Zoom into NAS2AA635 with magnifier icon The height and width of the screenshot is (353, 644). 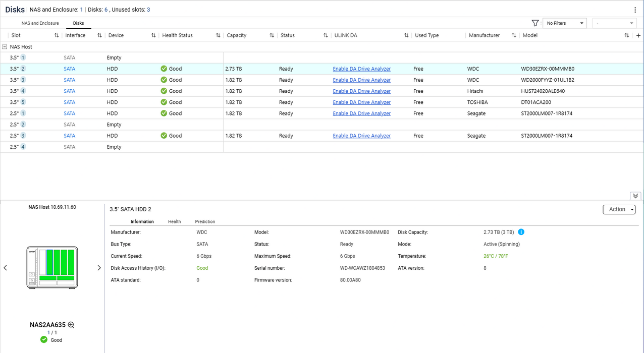tap(71, 325)
